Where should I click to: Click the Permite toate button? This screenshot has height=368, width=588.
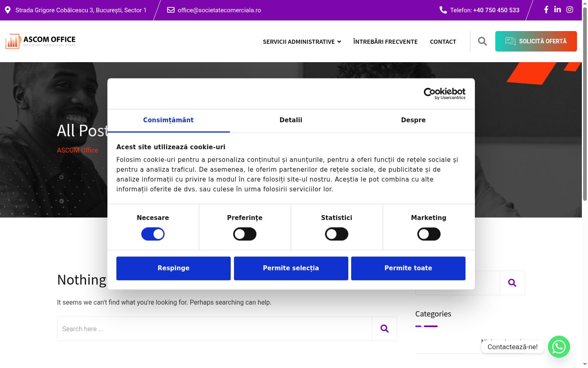[x=408, y=268]
